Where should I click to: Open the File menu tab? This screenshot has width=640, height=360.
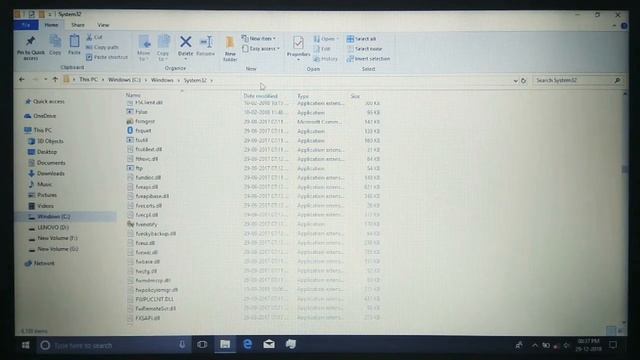click(x=26, y=25)
